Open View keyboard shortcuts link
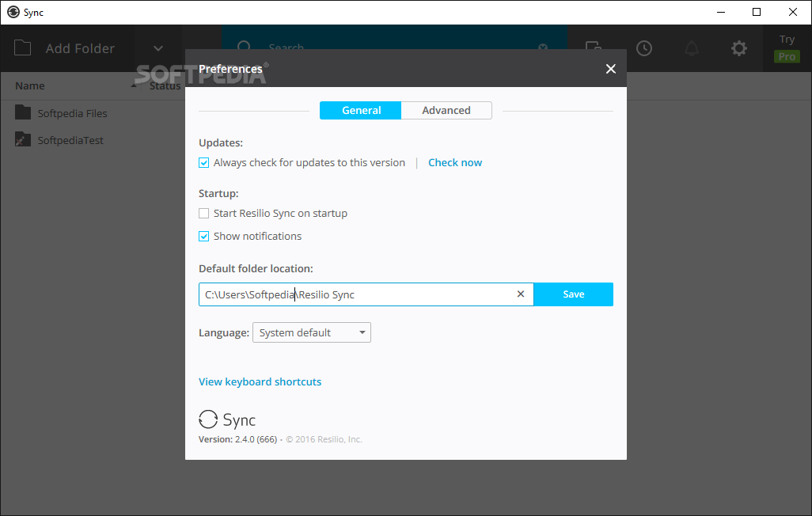812x516 pixels. 260,381
